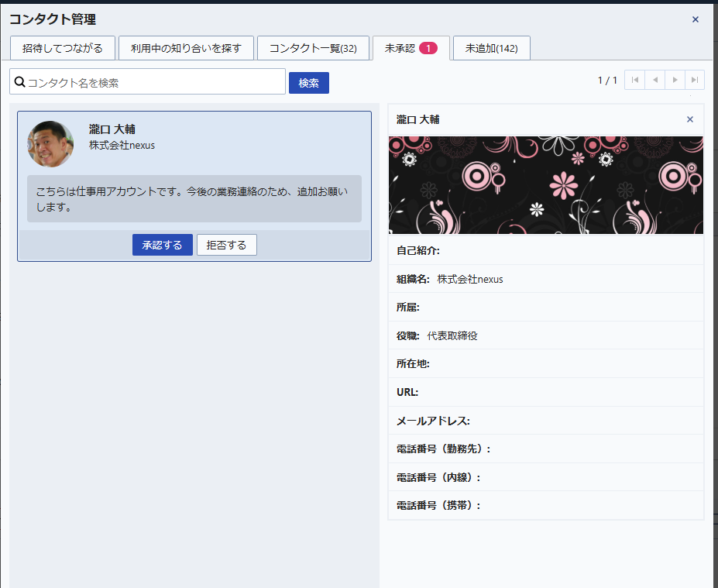Click 瀧口 大輔's profile photo
Image resolution: width=718 pixels, height=588 pixels.
pyautogui.click(x=50, y=143)
